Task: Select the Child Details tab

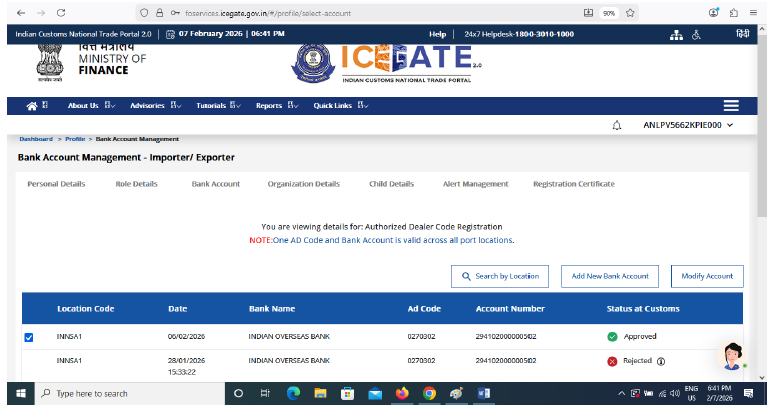Action: tap(391, 184)
